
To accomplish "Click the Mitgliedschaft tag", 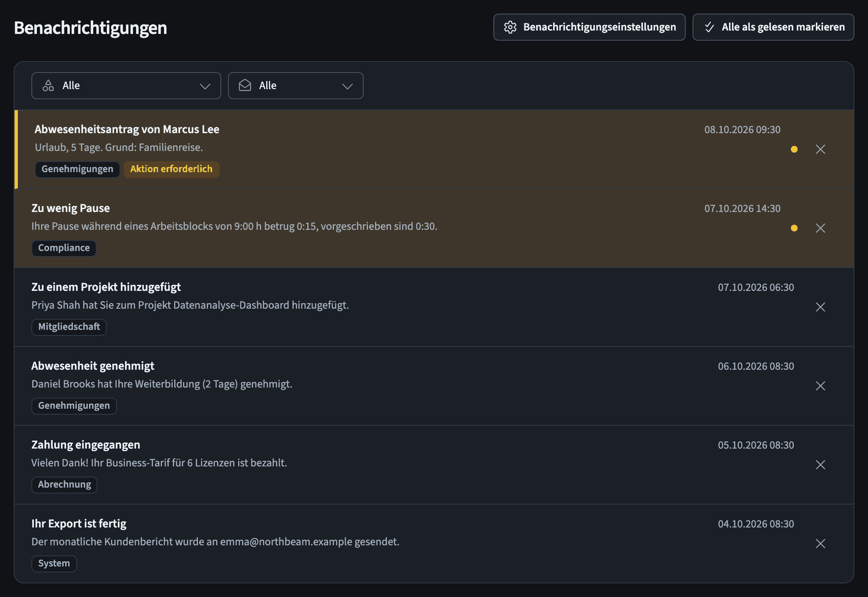I will pos(69,327).
